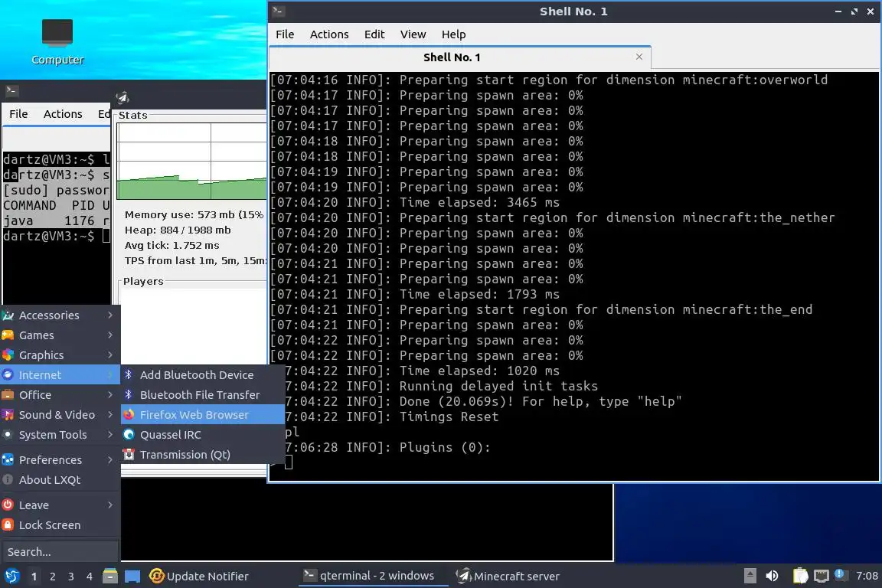Click terminal icon in Shell No. 1 titlebar

(x=278, y=11)
